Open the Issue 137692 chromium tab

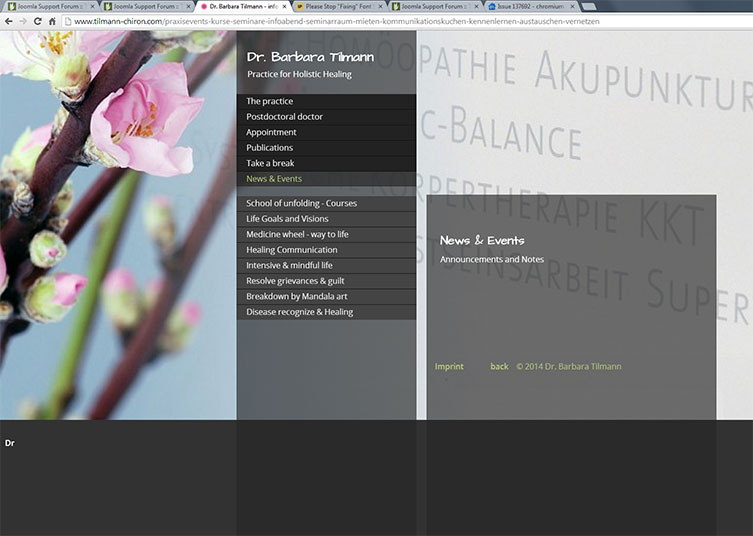(x=530, y=7)
